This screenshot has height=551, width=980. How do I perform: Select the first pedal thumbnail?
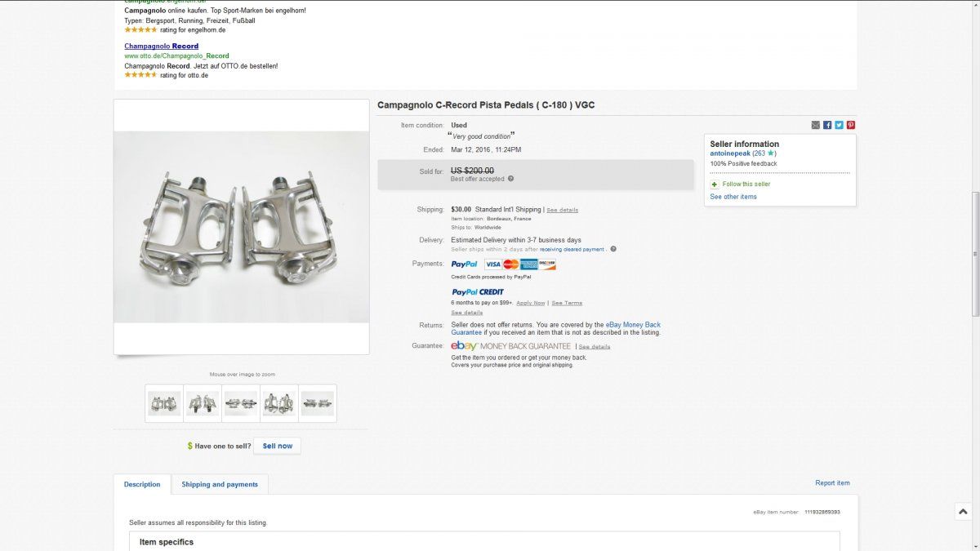164,403
